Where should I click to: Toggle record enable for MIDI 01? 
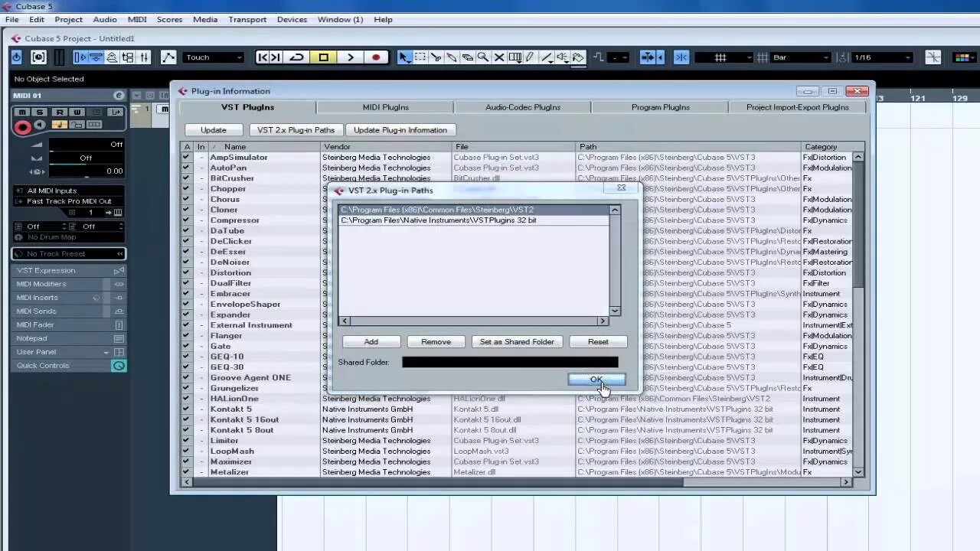tap(22, 127)
